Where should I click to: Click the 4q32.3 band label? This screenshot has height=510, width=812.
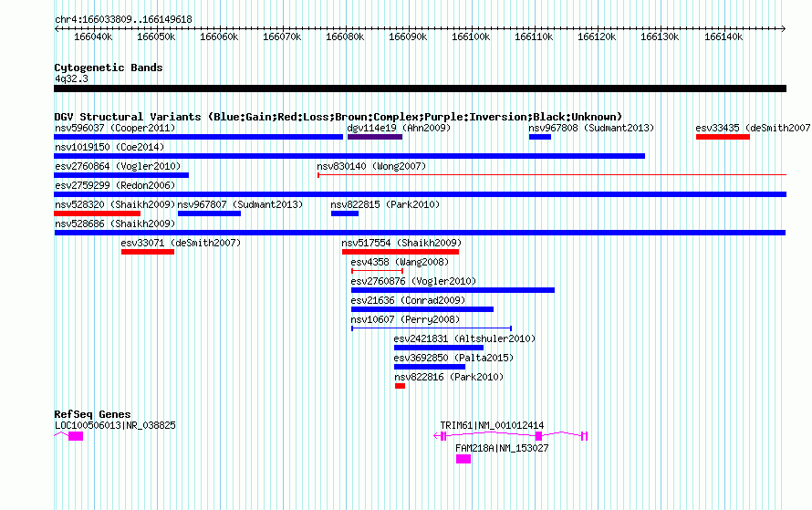click(71, 78)
